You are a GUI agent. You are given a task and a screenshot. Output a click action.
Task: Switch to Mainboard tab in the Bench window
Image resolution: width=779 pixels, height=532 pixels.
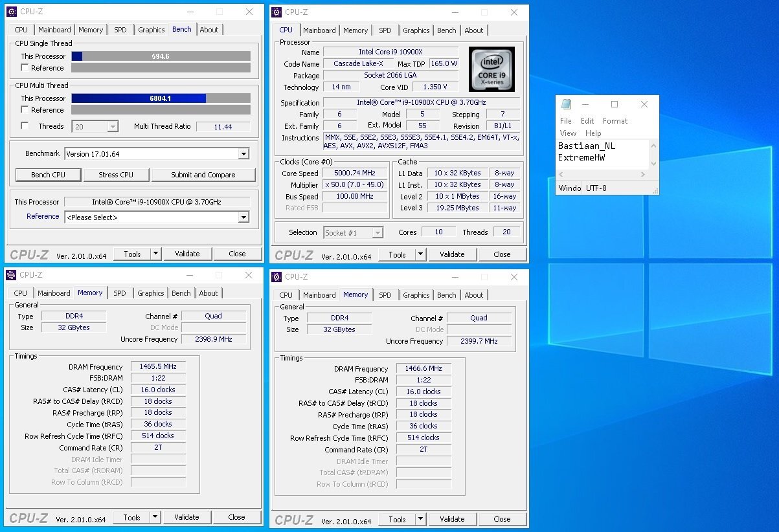(x=54, y=30)
